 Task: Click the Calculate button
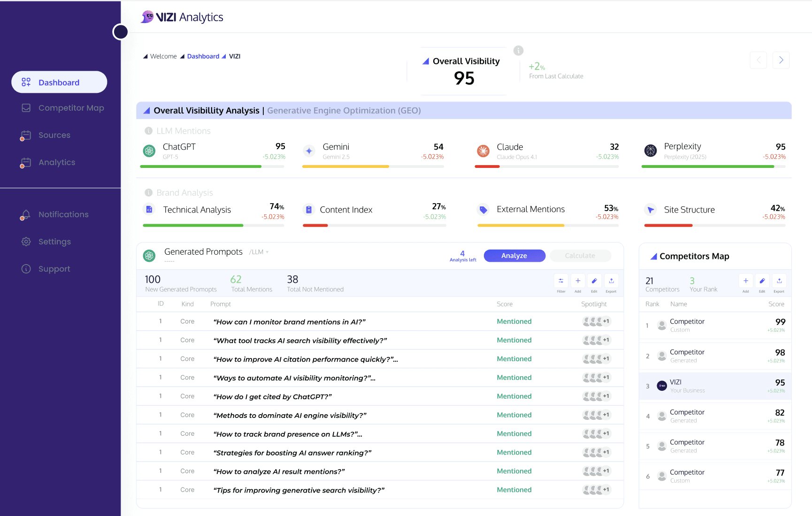tap(580, 256)
